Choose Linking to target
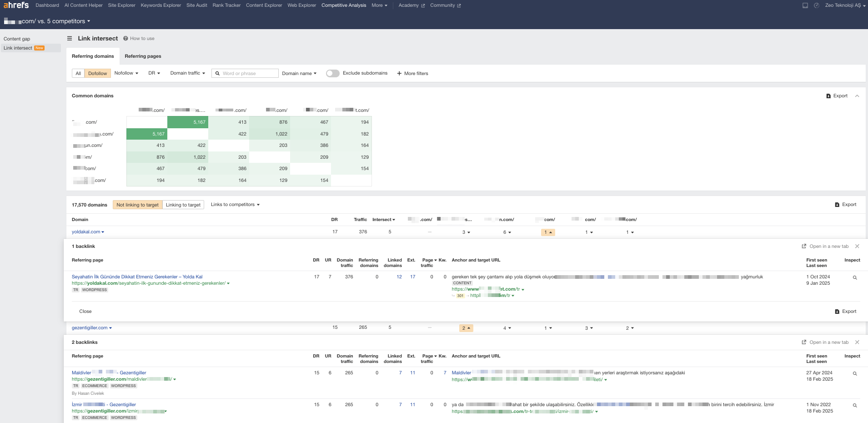Screen dimensions: 868x423 (x=183, y=205)
